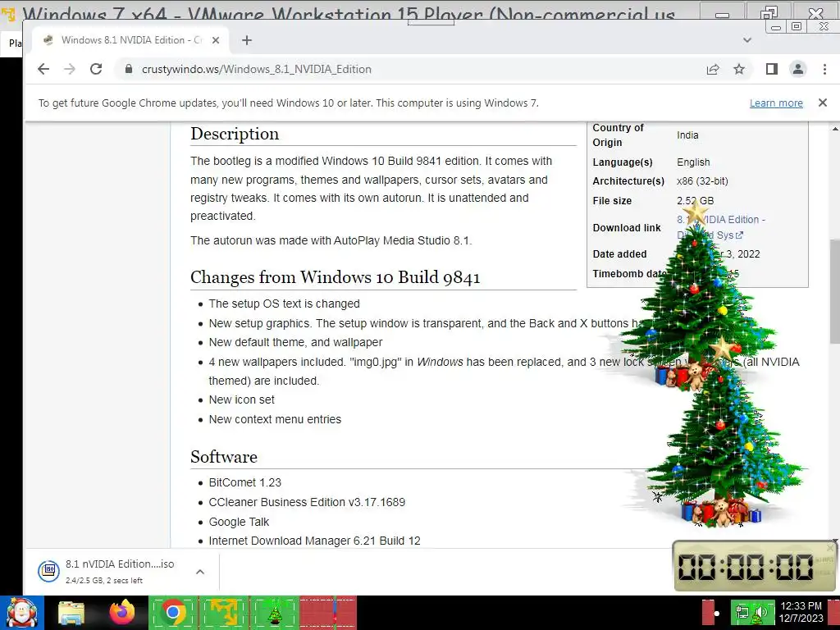Open File Explorer from the taskbar
Viewport: 840px width, 630px height.
point(71,614)
